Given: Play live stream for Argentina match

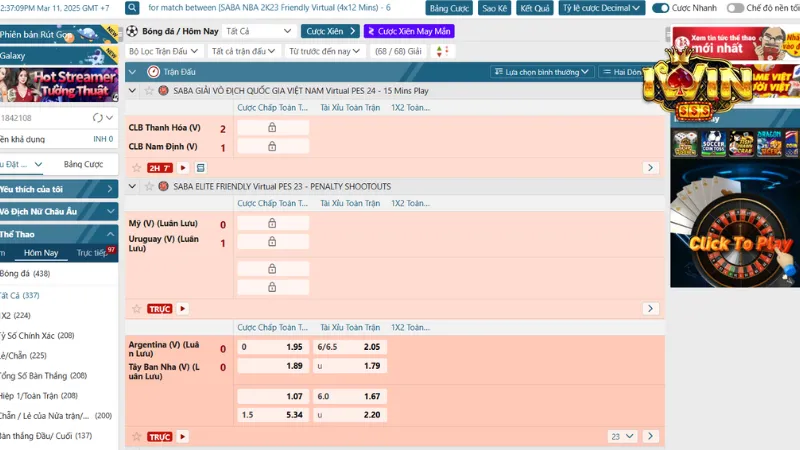Looking at the screenshot, I should point(183,437).
